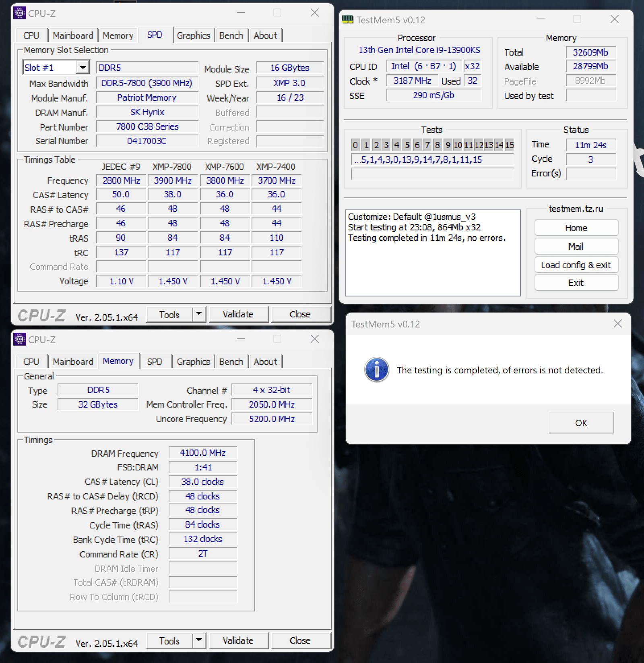Click the Channel # value 4 x 32-bit
Image resolution: width=644 pixels, height=663 pixels.
272,390
